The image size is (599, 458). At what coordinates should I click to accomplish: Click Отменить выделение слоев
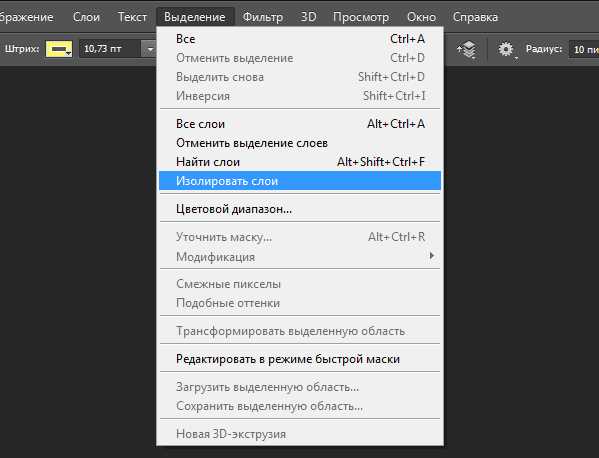[300, 143]
